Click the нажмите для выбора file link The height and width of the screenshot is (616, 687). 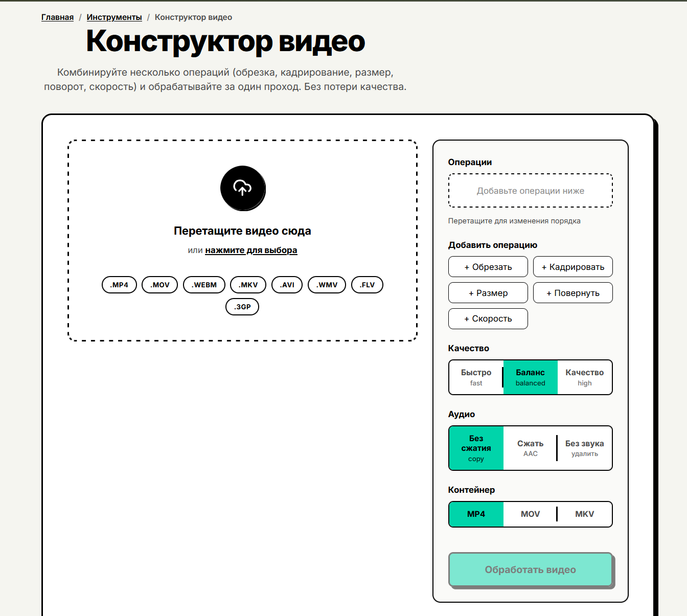[x=251, y=250]
